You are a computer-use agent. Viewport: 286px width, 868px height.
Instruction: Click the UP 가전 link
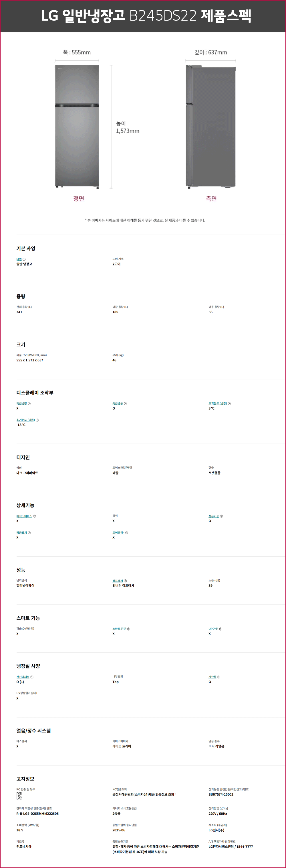click(x=213, y=629)
